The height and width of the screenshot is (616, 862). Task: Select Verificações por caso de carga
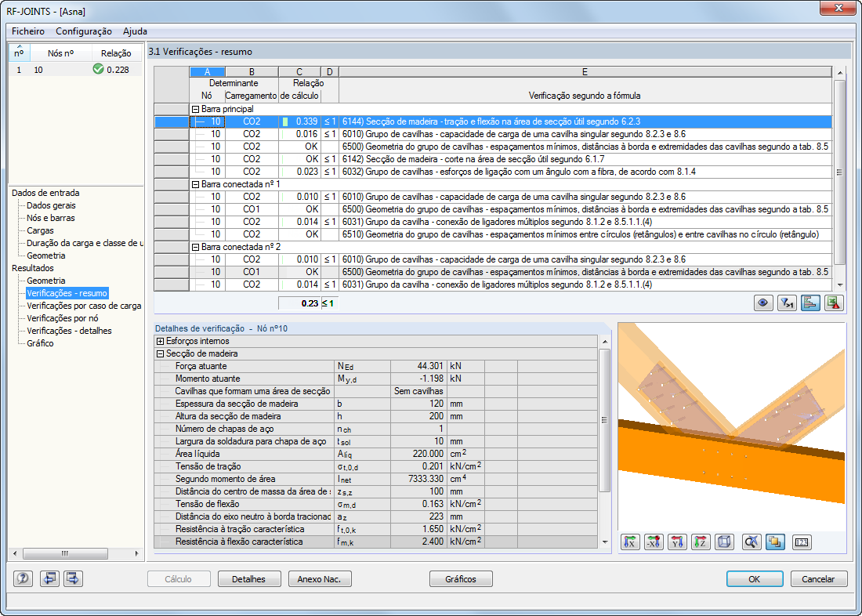click(x=84, y=306)
